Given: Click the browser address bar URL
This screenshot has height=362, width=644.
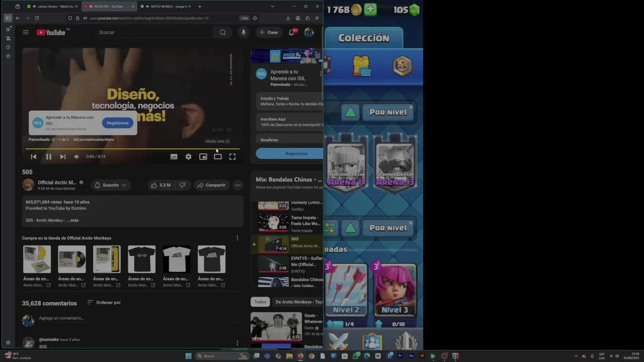Looking at the screenshot, I should [149, 18].
